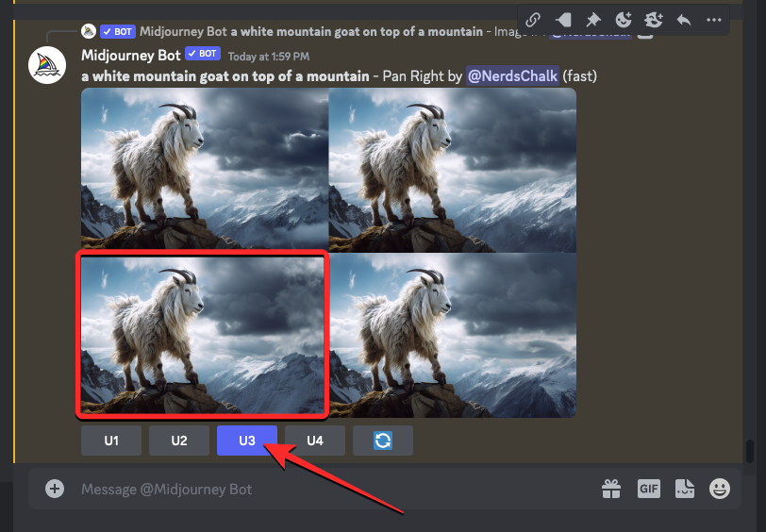Click the chat scrollbar thumb
The height and width of the screenshot is (532, 766).
[x=751, y=451]
